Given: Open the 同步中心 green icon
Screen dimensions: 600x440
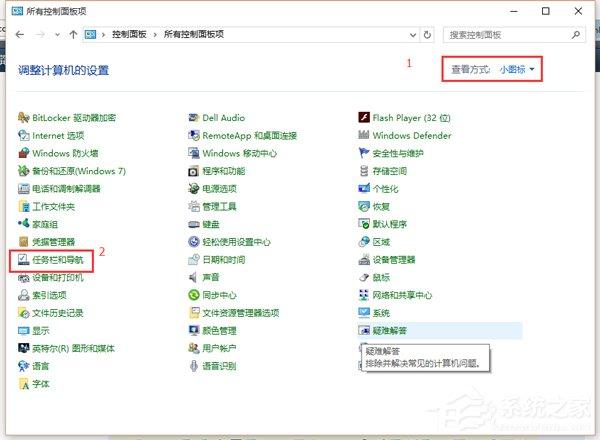Looking at the screenshot, I should (194, 295).
